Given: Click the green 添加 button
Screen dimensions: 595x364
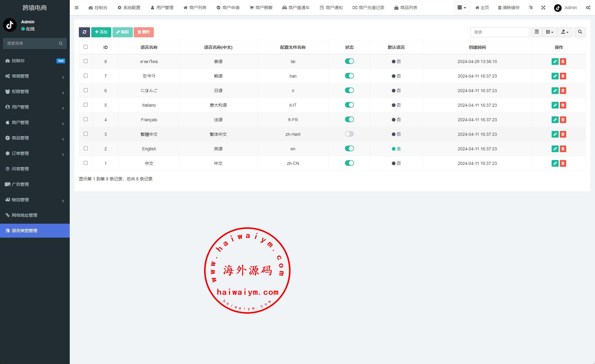Looking at the screenshot, I should (101, 32).
